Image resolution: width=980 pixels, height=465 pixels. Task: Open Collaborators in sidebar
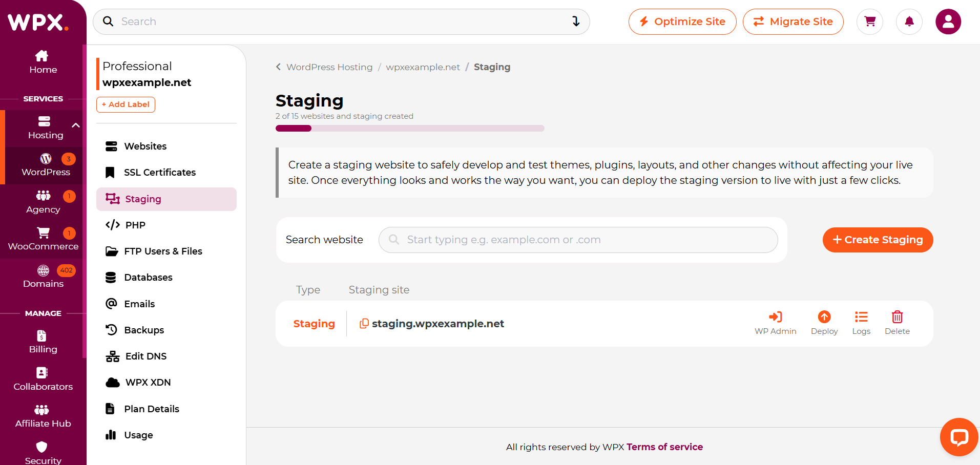pos(43,379)
